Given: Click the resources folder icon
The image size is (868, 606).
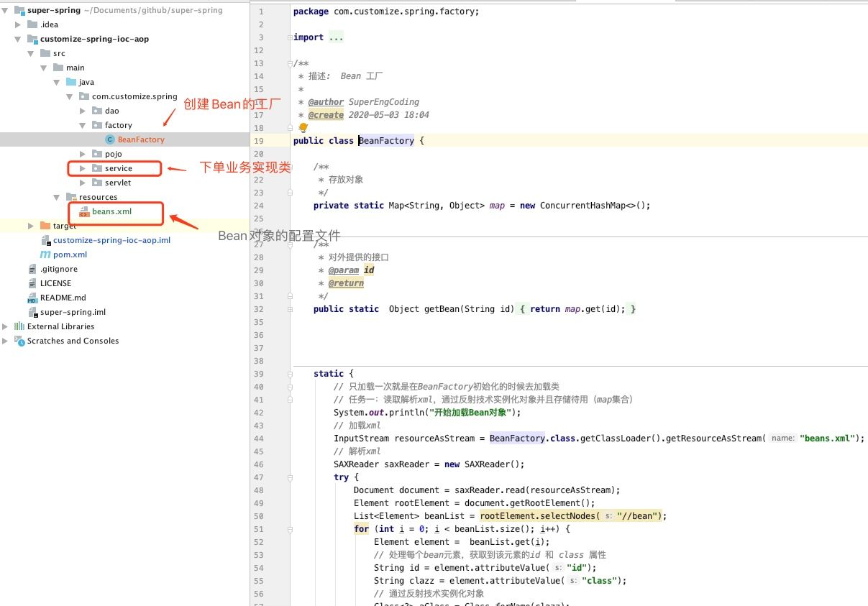Looking at the screenshot, I should [71, 197].
